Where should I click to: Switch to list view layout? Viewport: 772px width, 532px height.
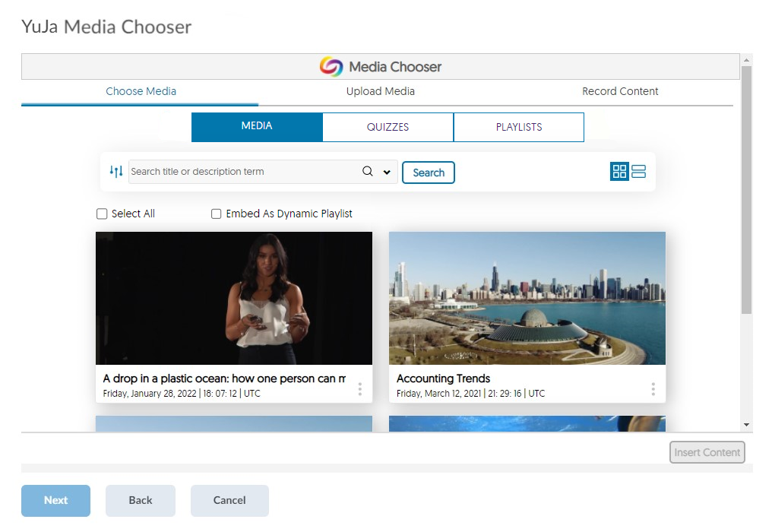[638, 172]
